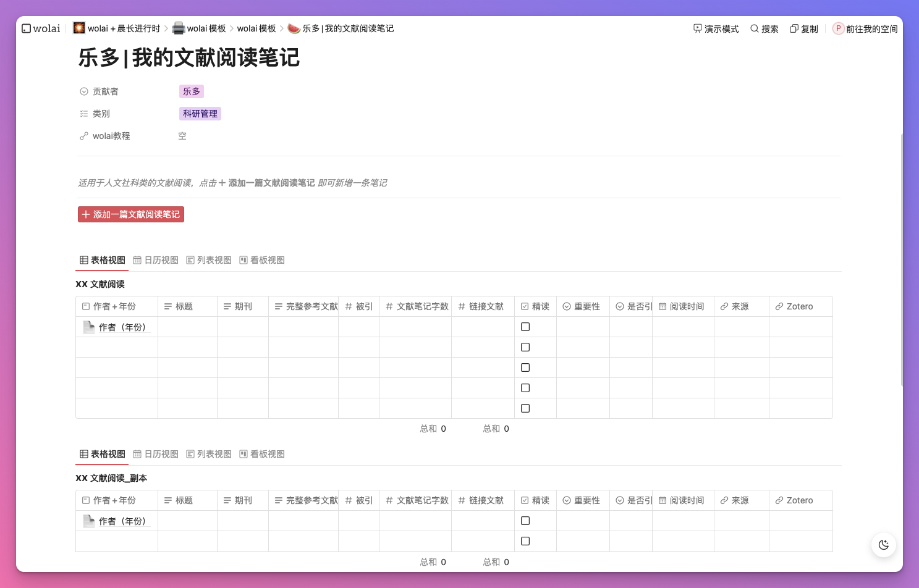Screen dimensions: 919x588
Task: Open the 期刊 column header dropdown
Action: (242, 306)
